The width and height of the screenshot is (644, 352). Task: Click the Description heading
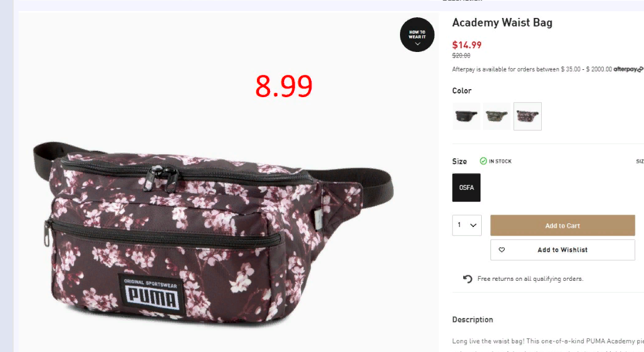472,320
